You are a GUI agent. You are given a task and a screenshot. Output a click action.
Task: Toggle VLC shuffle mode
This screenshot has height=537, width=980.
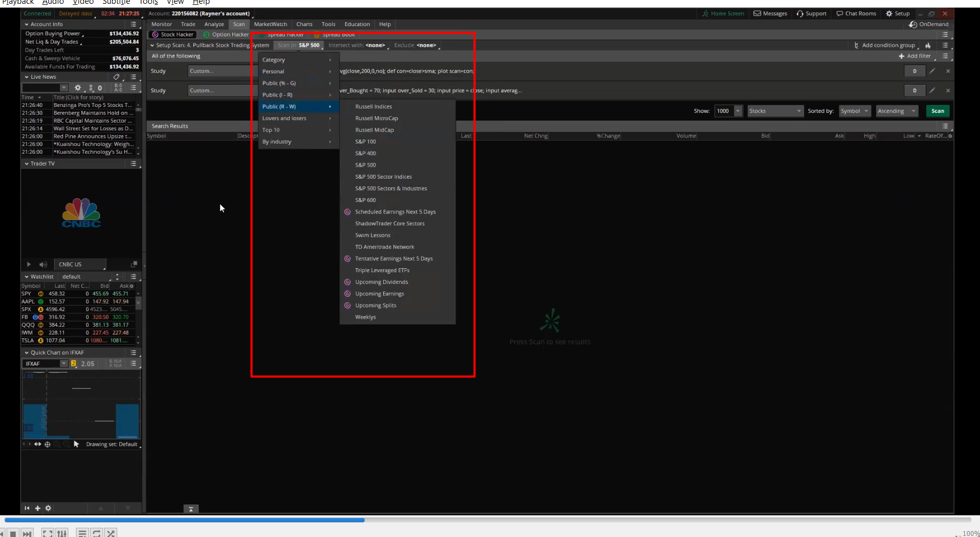tap(111, 533)
